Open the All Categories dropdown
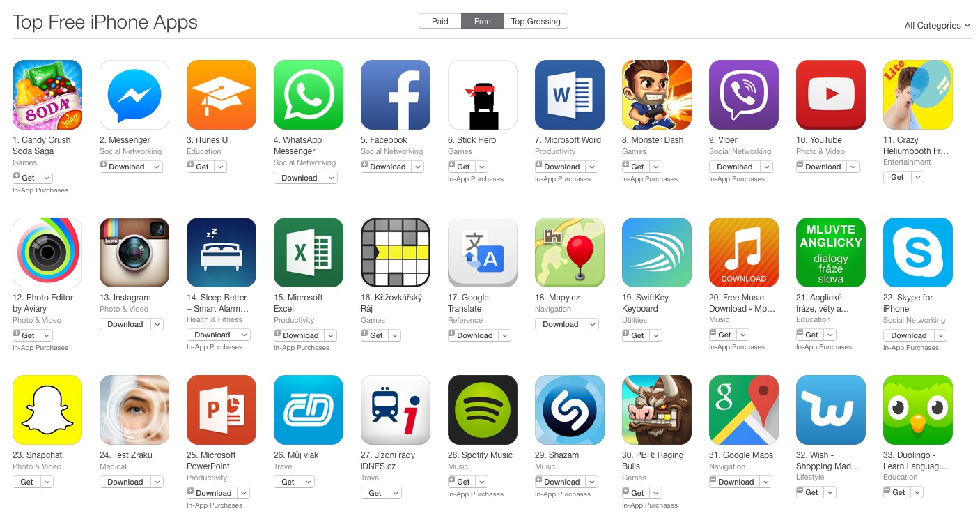The image size is (980, 518). click(937, 26)
